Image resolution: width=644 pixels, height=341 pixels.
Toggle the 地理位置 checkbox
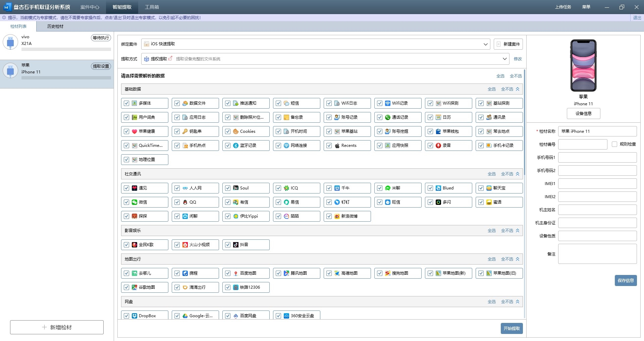click(126, 160)
